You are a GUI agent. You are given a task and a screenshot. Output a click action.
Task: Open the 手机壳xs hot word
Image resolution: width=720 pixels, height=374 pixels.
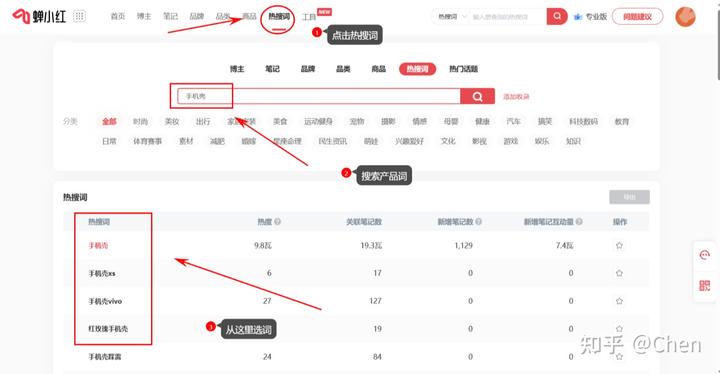102,273
